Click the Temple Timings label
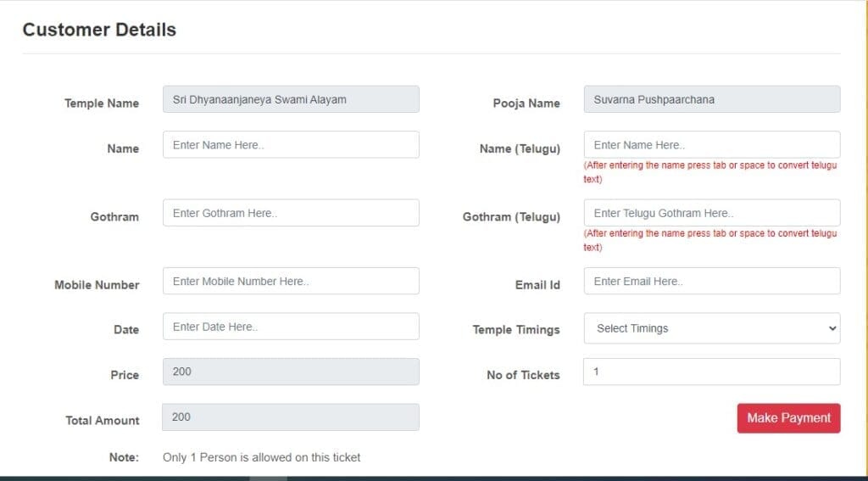868x481 pixels. pos(516,330)
